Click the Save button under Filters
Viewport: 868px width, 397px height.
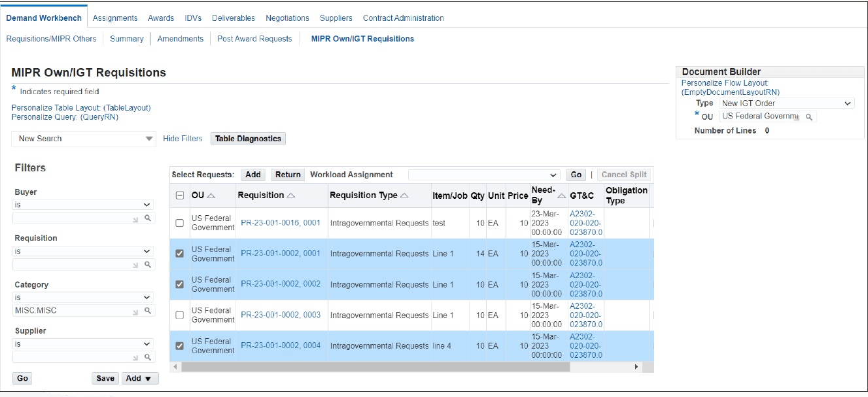[x=105, y=379]
